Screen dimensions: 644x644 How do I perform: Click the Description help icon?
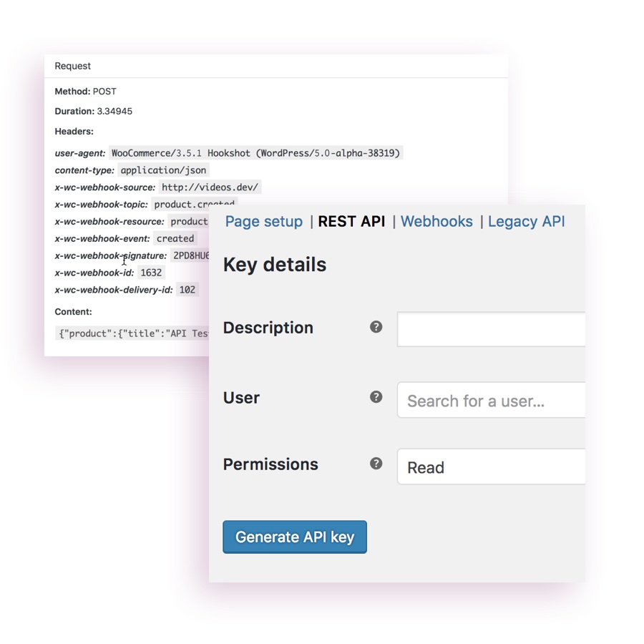[x=376, y=327]
